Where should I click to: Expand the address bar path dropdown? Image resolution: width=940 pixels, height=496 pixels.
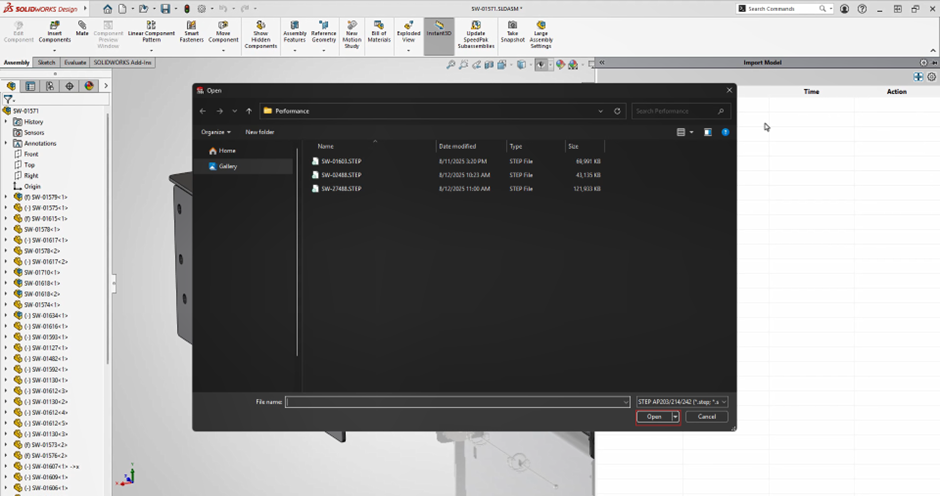tap(600, 111)
